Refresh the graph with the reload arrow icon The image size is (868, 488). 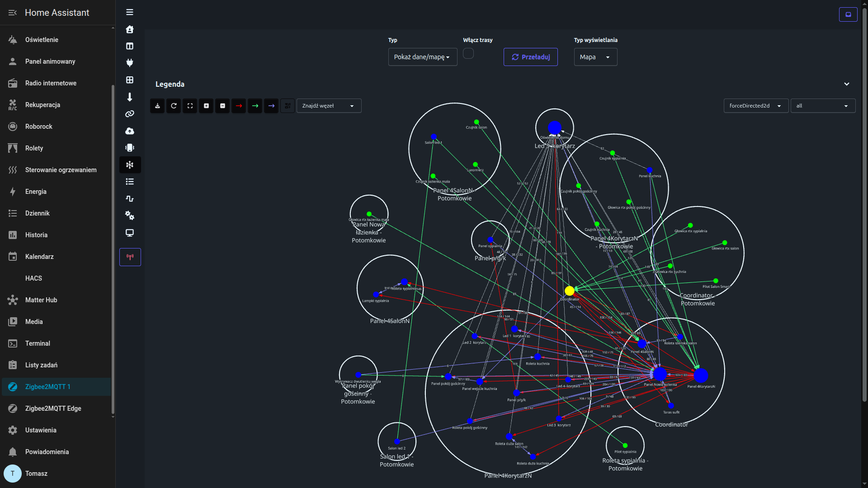[174, 105]
